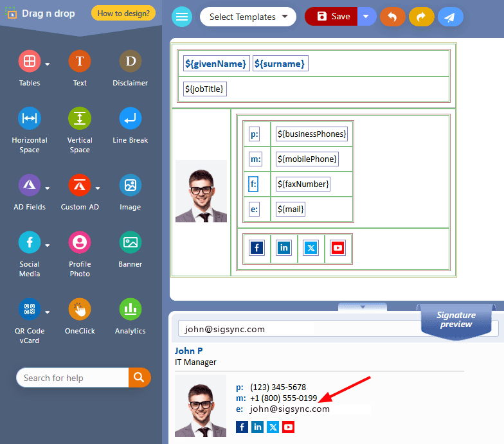The image size is (504, 444).
Task: Focus the Search for help field
Action: [73, 378]
